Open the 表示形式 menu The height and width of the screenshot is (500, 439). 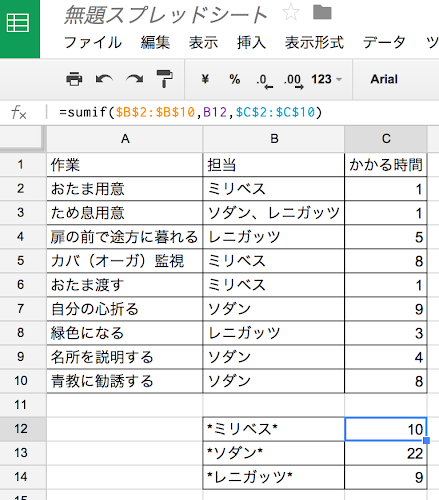(314, 43)
